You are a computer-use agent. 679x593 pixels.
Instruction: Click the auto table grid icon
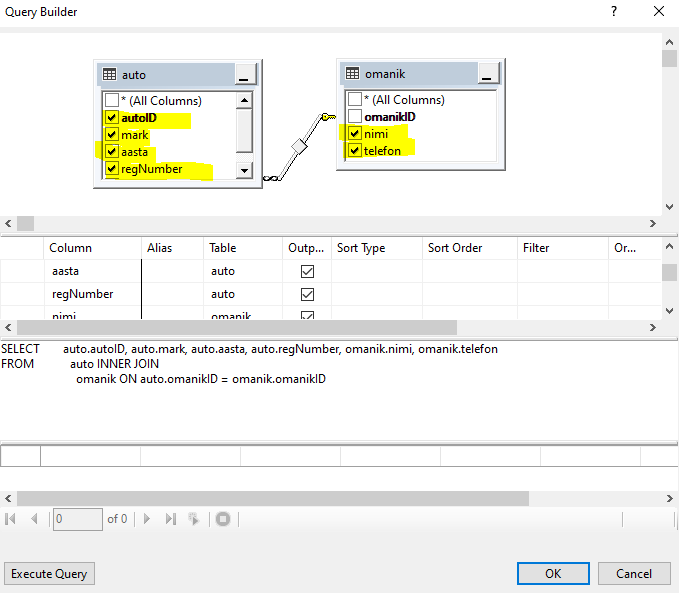pyautogui.click(x=109, y=75)
